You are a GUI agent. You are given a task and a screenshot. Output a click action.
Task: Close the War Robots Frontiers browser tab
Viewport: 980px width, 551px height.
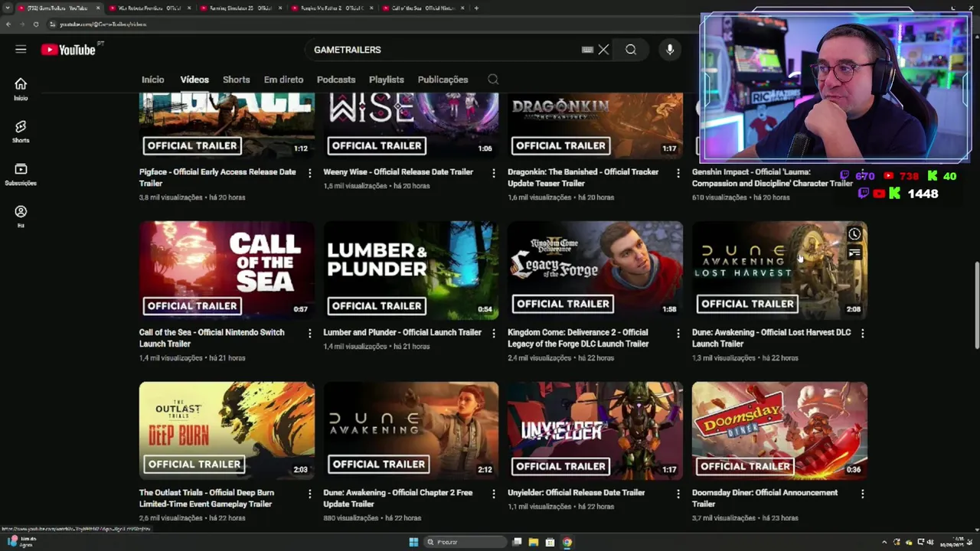coord(188,8)
